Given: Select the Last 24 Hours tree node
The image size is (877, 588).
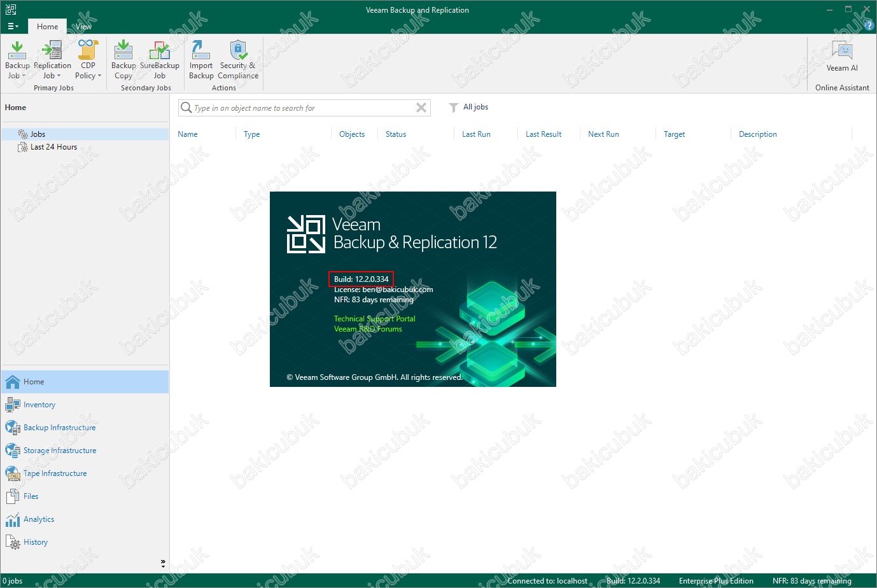Looking at the screenshot, I should (53, 147).
